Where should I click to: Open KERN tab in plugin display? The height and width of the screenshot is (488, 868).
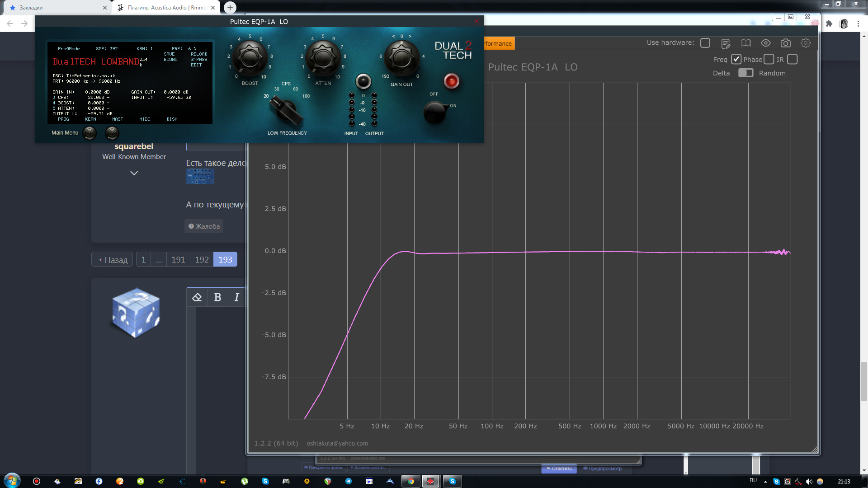click(x=90, y=119)
